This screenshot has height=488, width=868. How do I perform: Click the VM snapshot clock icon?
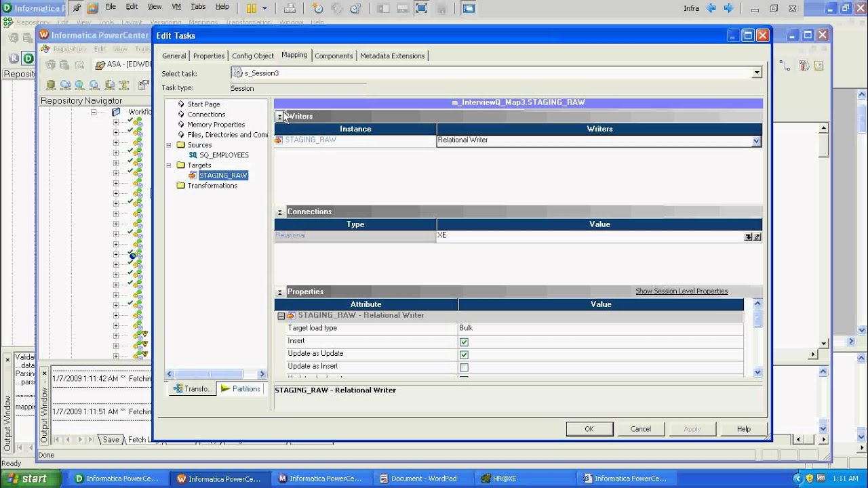(318, 8)
